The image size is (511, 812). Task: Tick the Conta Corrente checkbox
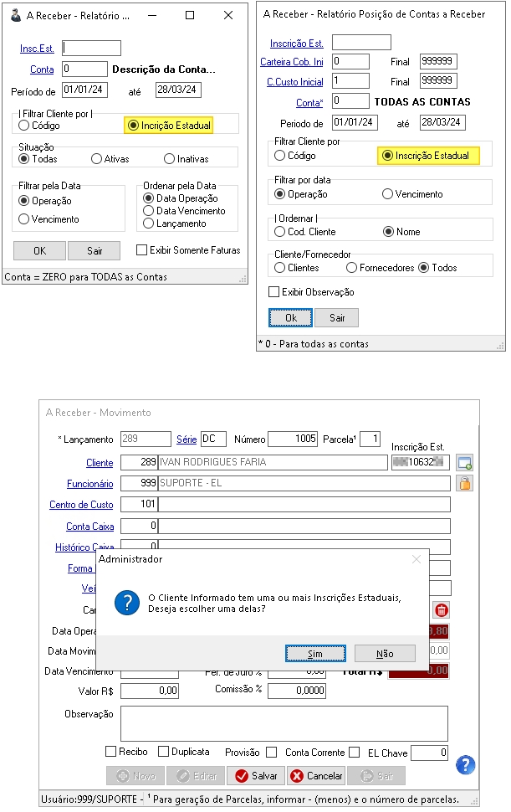click(x=355, y=752)
